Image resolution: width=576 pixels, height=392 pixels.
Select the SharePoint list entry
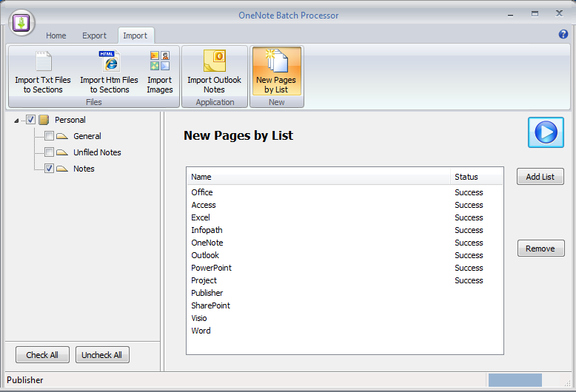(344, 305)
